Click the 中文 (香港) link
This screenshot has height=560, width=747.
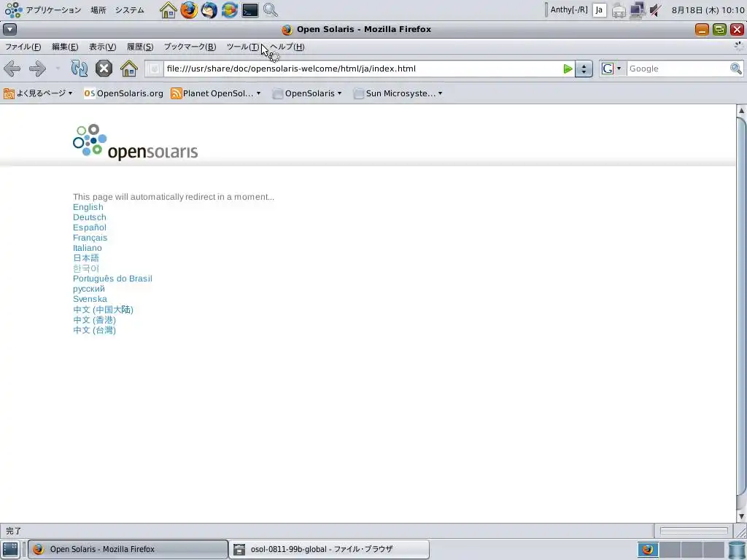click(x=94, y=320)
